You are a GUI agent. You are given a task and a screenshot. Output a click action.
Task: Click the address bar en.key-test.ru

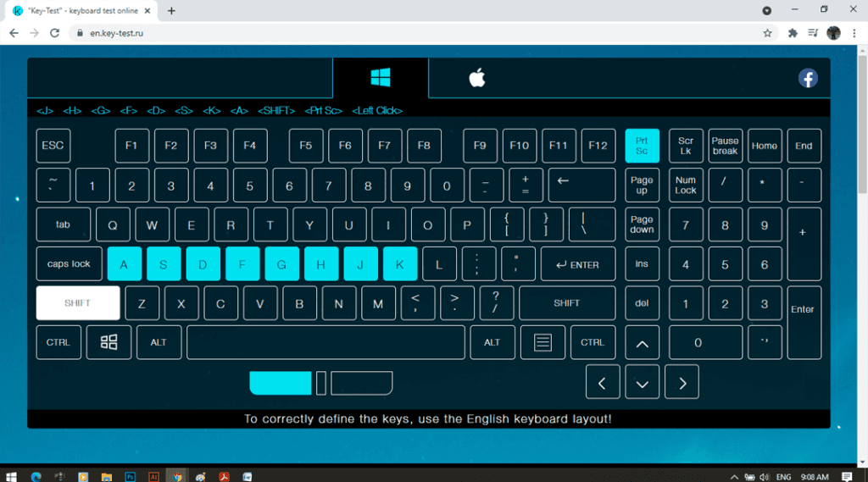coord(117,33)
